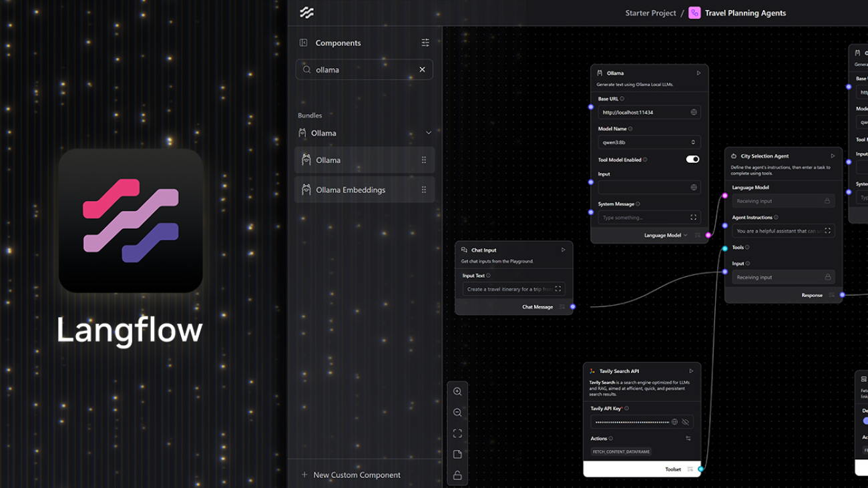Inspect Ollama Language Model output icon
Viewport: 868px width, 488px height.
pos(698,235)
